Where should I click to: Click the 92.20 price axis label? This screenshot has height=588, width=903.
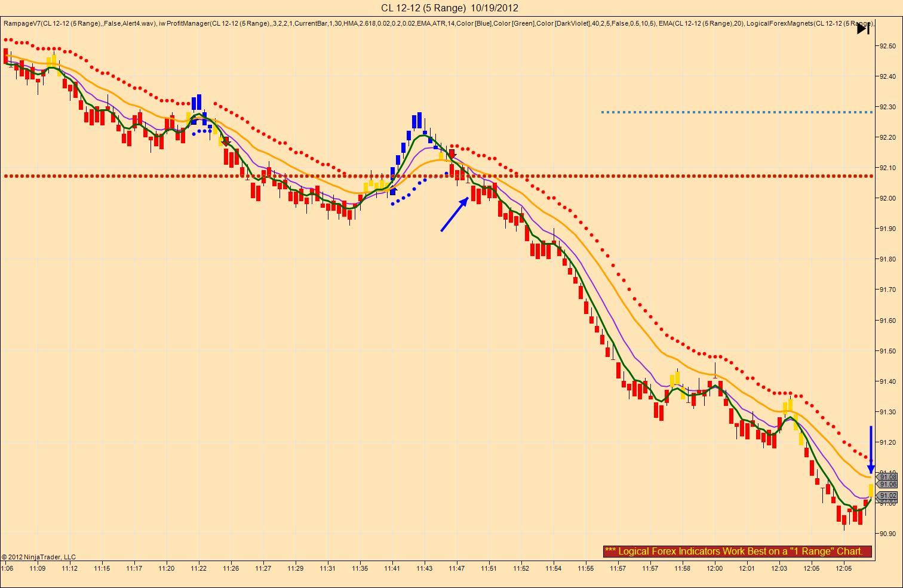pyautogui.click(x=887, y=137)
